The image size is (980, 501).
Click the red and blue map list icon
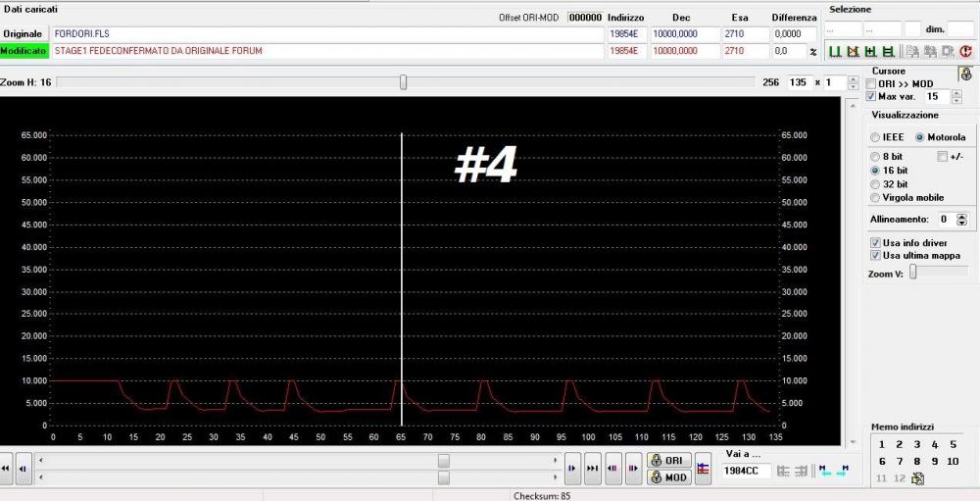[x=703, y=468]
